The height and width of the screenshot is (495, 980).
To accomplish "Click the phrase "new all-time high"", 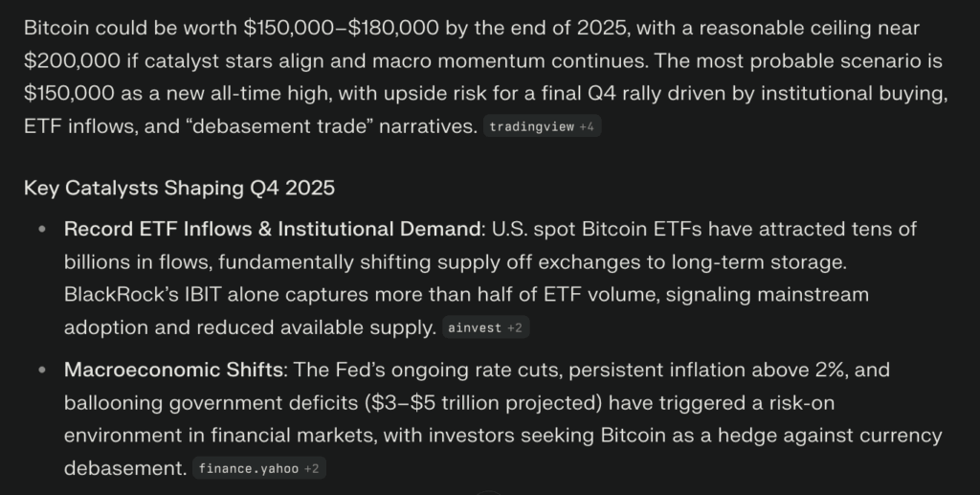I will coord(231,93).
